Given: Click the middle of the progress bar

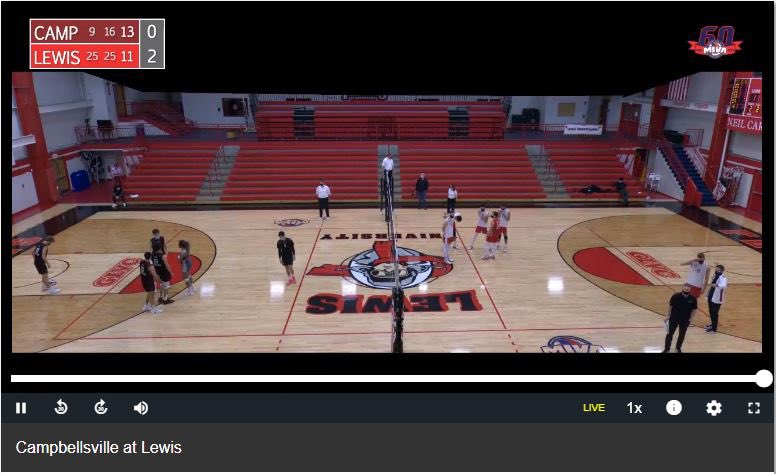Looking at the screenshot, I should pyautogui.click(x=388, y=379).
